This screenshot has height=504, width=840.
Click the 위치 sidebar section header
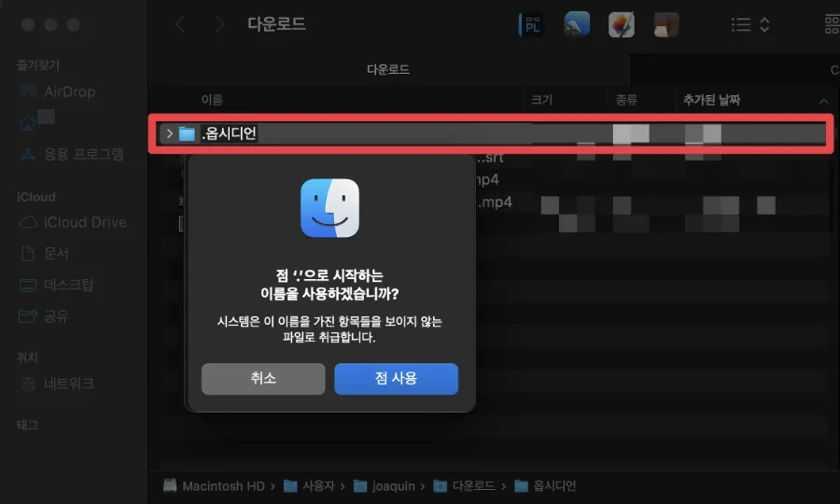[27, 357]
